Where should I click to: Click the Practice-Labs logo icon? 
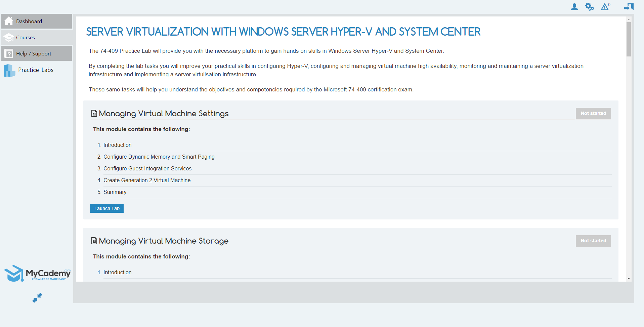point(9,70)
